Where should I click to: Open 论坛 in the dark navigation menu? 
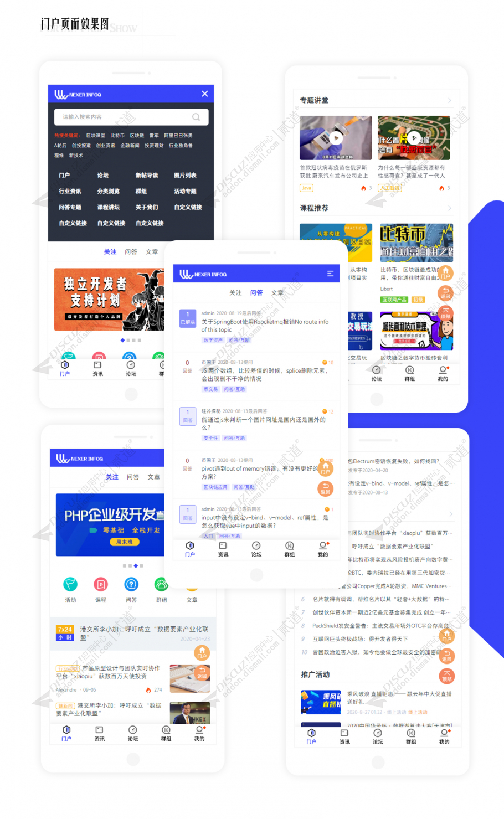tap(103, 175)
